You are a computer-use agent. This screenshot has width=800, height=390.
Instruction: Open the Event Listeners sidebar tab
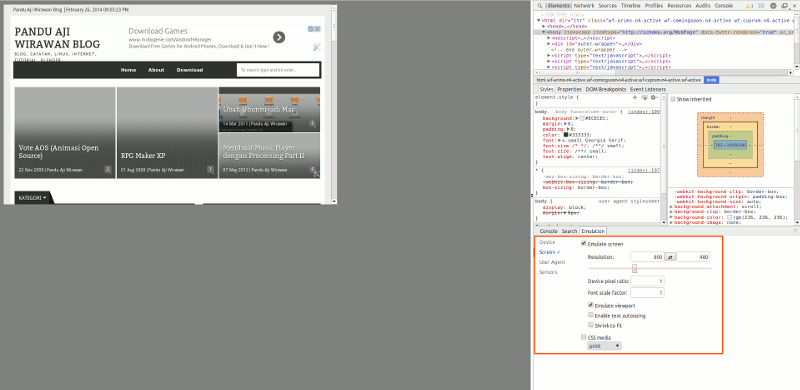[647, 89]
